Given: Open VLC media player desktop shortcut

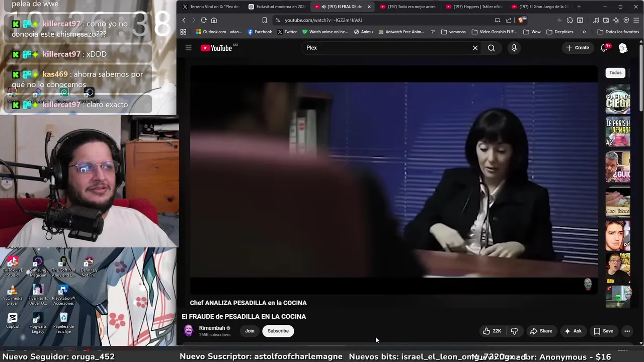Looking at the screenshot, I should pos(13,295).
